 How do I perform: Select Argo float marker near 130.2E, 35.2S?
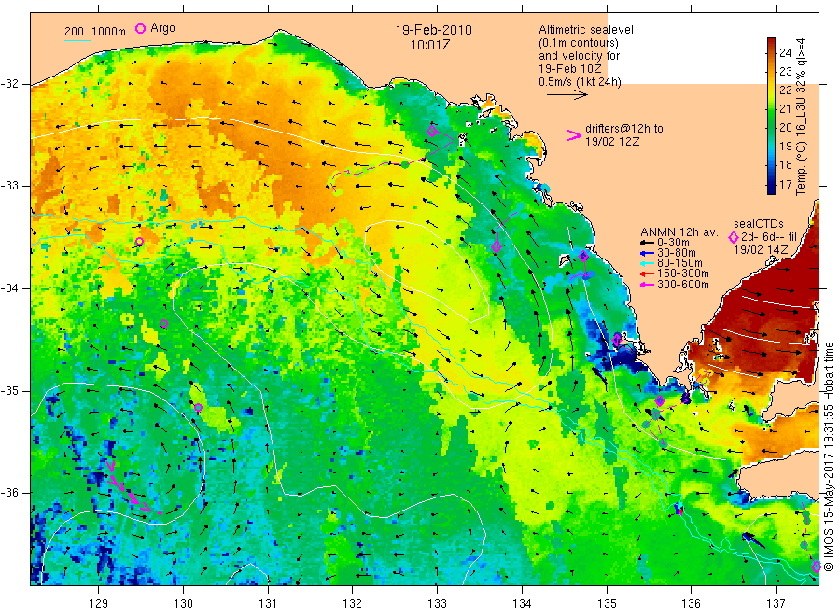[198, 408]
